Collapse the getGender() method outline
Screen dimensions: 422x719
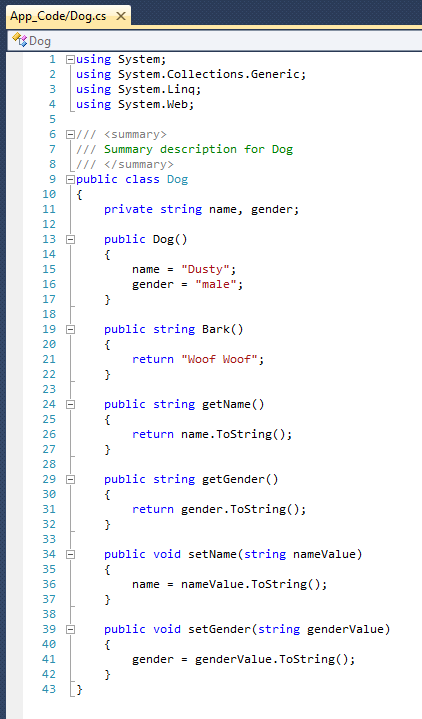[x=70, y=480]
